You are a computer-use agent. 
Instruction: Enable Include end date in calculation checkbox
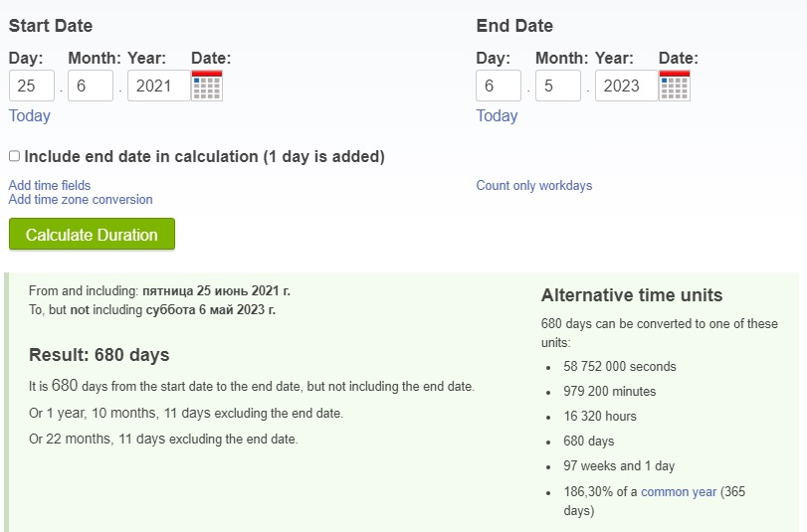point(14,156)
